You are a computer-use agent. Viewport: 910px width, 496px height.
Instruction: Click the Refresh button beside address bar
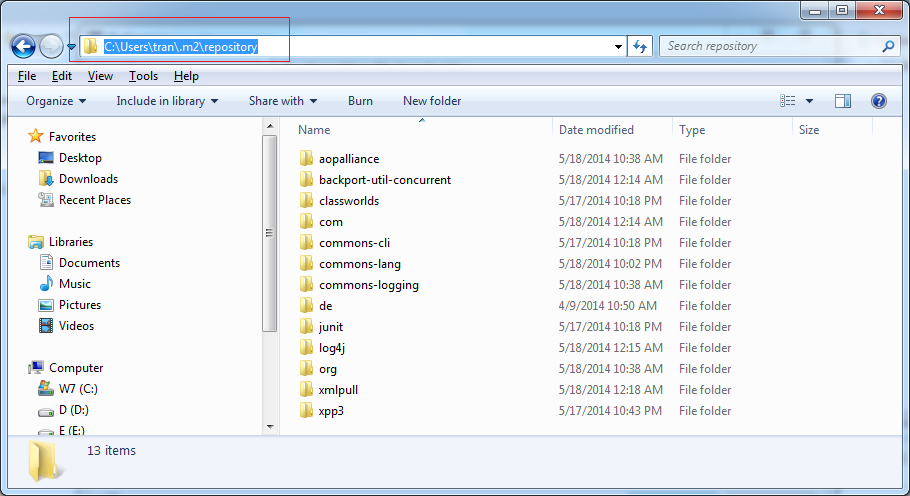pyautogui.click(x=640, y=46)
